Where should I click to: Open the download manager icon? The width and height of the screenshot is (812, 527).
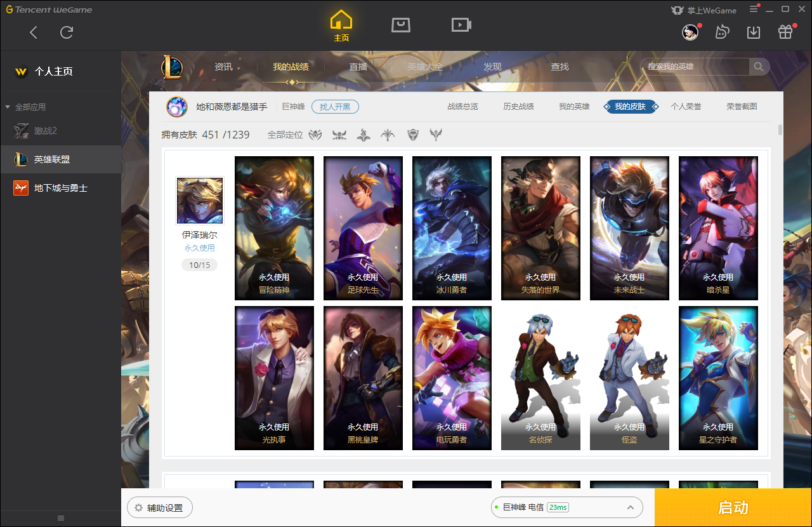(x=754, y=32)
